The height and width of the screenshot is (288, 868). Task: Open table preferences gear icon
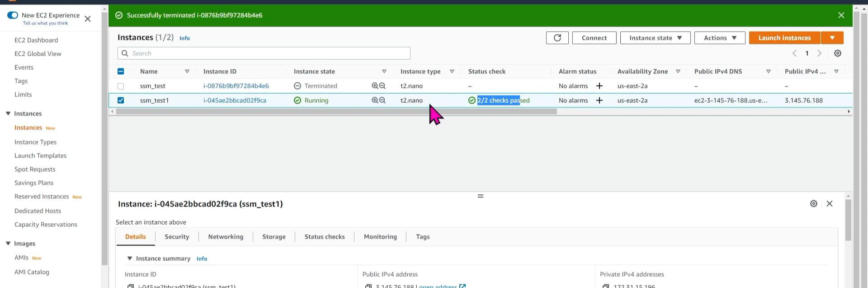[x=837, y=53]
